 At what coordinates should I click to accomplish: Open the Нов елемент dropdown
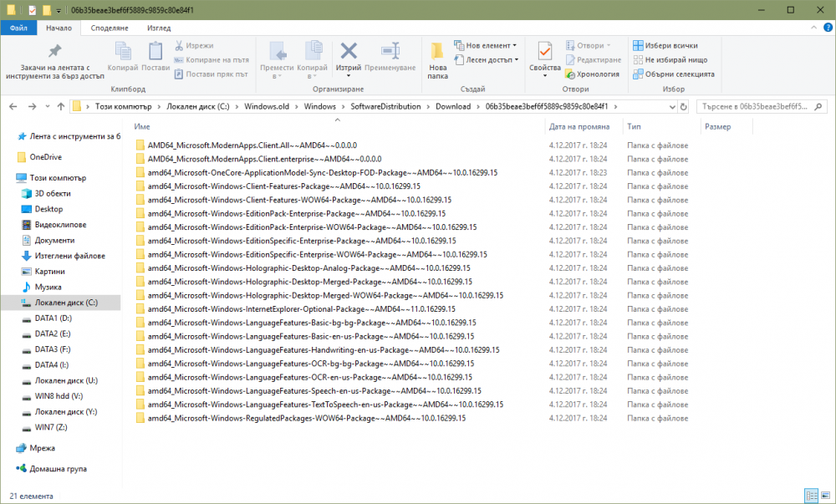tap(486, 46)
